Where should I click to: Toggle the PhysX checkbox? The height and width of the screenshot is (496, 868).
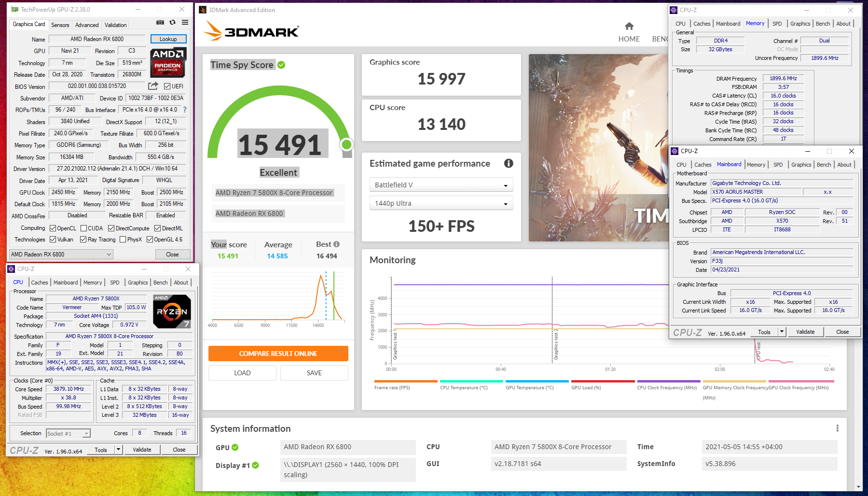coord(123,240)
